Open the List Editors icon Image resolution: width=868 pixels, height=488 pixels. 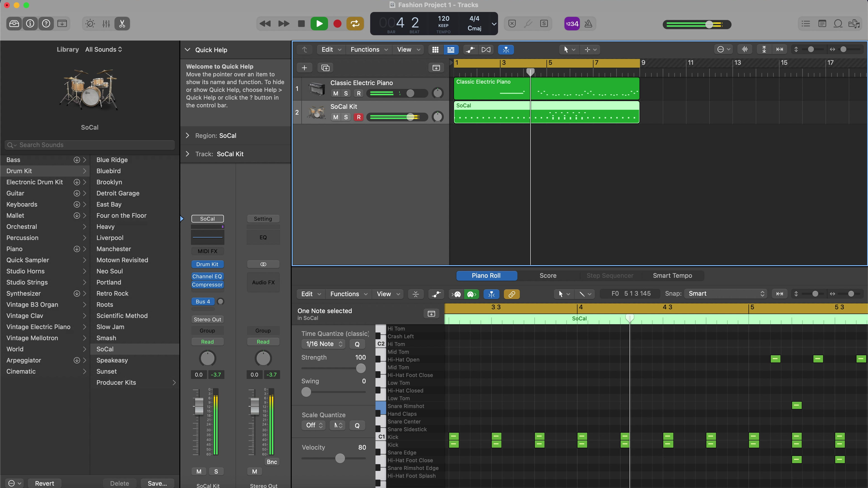[x=806, y=23]
